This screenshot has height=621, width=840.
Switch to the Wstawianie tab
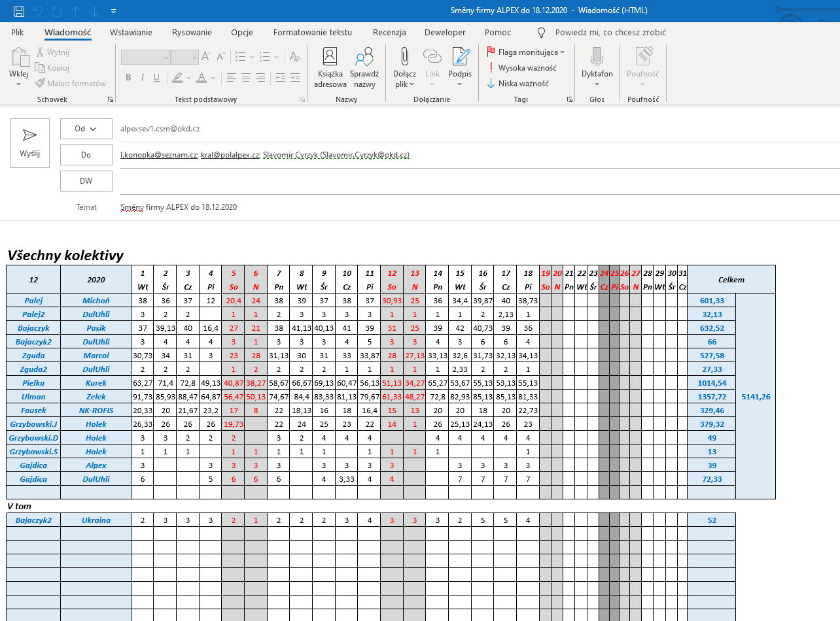[x=131, y=32]
